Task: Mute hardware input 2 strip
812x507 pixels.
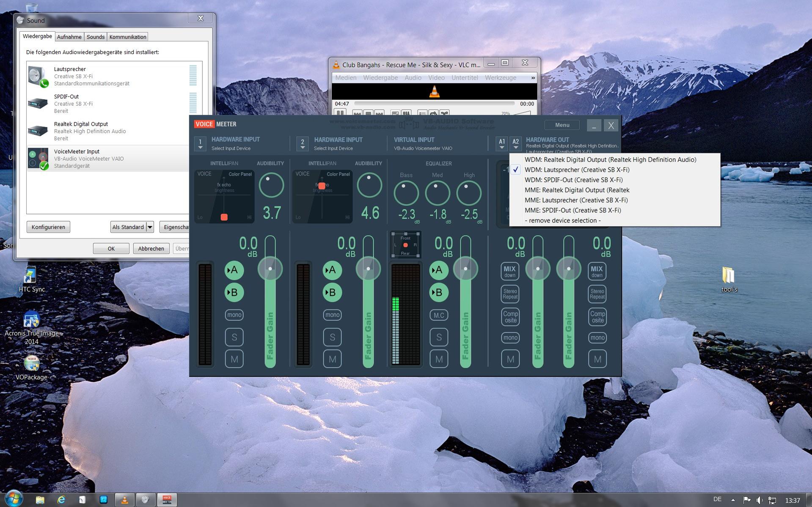Action: pyautogui.click(x=332, y=359)
